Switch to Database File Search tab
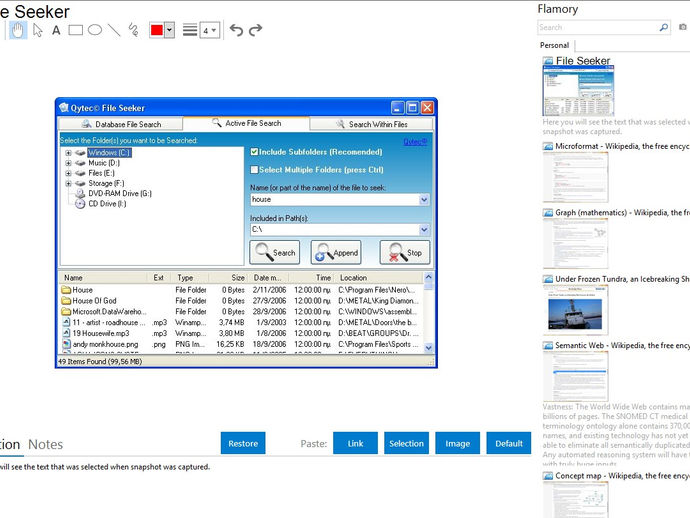 coord(121,124)
